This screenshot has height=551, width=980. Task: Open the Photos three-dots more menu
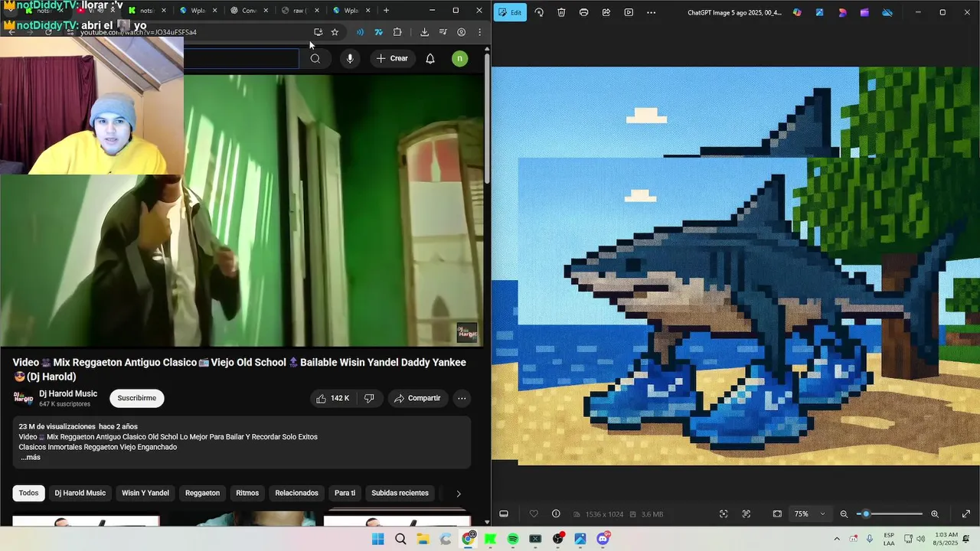pos(651,12)
